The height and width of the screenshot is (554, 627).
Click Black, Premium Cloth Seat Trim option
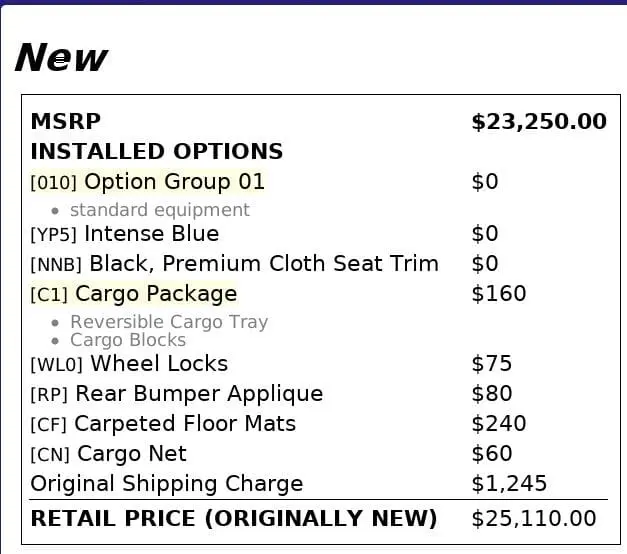[235, 264]
